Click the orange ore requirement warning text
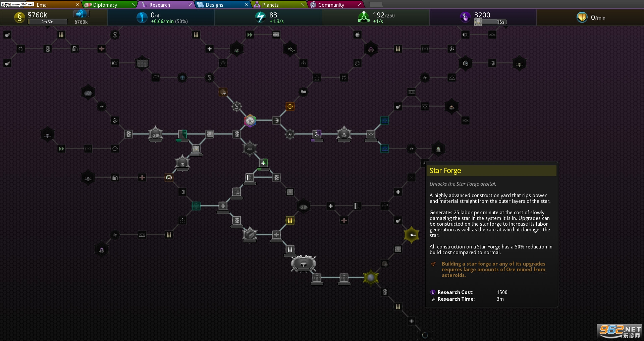 493,270
